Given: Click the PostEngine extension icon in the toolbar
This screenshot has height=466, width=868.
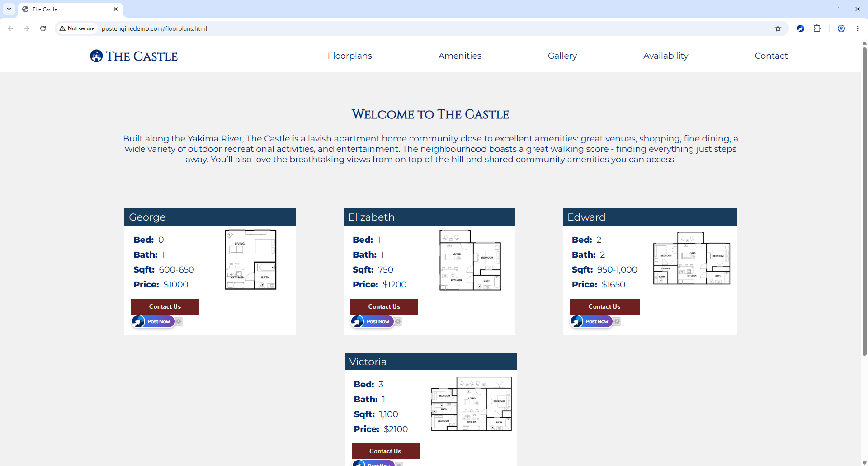Looking at the screenshot, I should (801, 28).
